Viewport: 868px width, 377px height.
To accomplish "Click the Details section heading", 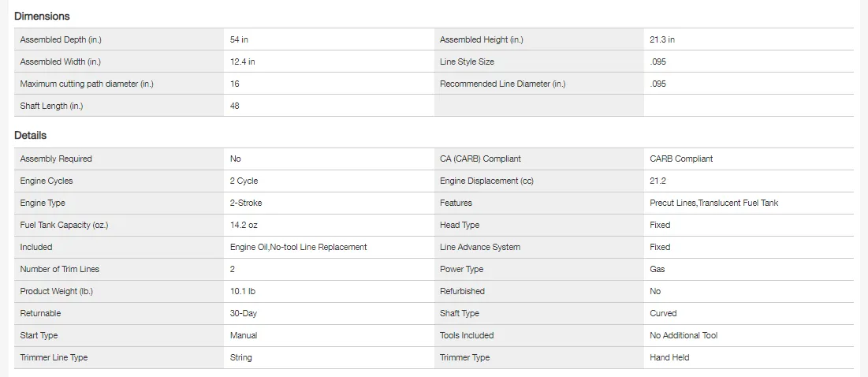I will (x=30, y=136).
